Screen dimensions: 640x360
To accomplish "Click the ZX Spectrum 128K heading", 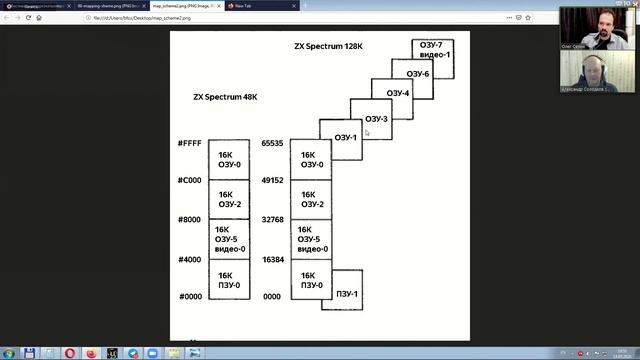I will pos(328,46).
